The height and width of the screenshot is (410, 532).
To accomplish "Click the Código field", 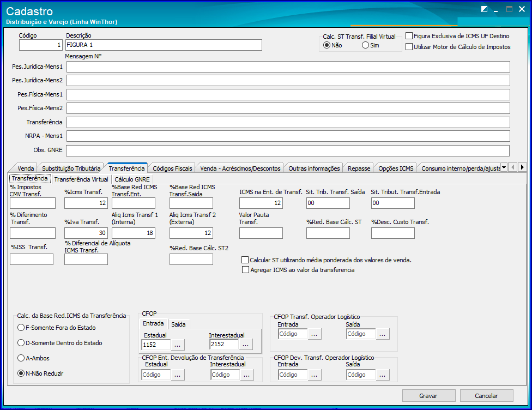I will click(x=41, y=45).
